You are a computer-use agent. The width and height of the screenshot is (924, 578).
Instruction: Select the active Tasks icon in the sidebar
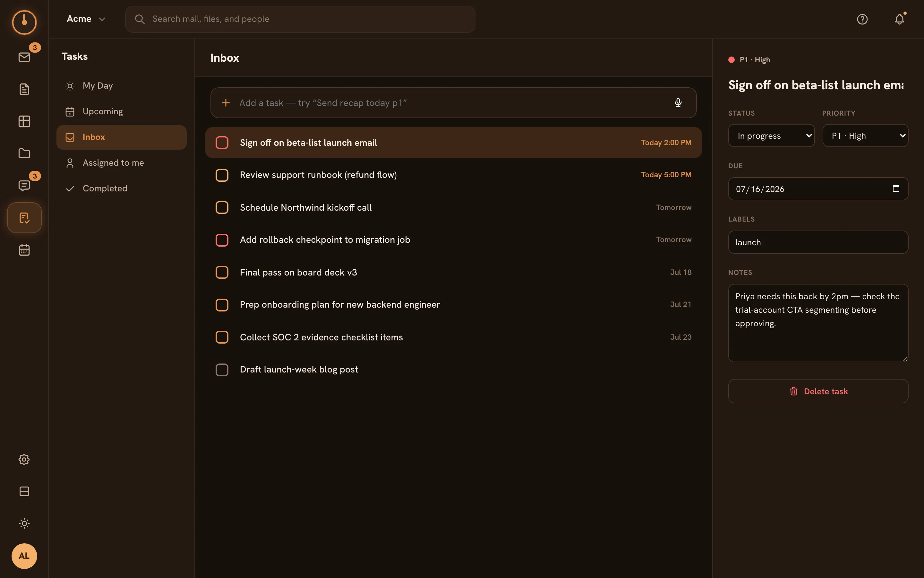(x=24, y=217)
